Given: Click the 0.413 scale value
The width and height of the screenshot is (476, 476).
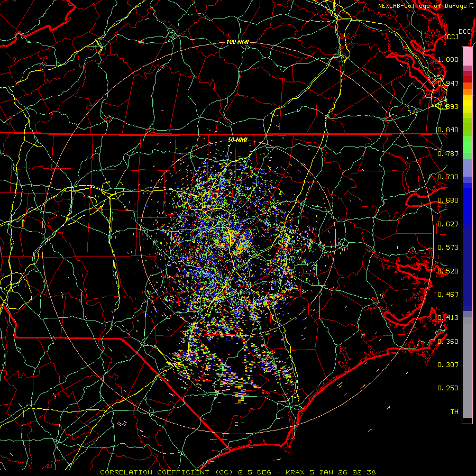Looking at the screenshot, I should [x=448, y=318].
